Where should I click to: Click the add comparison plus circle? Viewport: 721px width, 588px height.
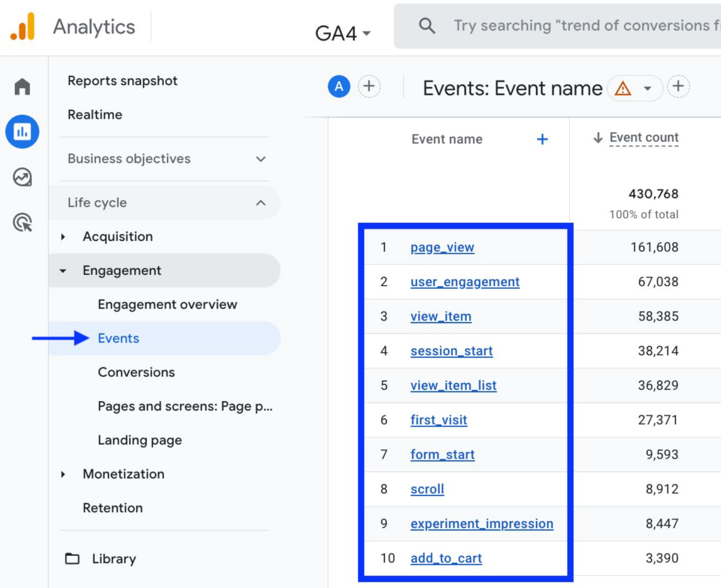369,87
